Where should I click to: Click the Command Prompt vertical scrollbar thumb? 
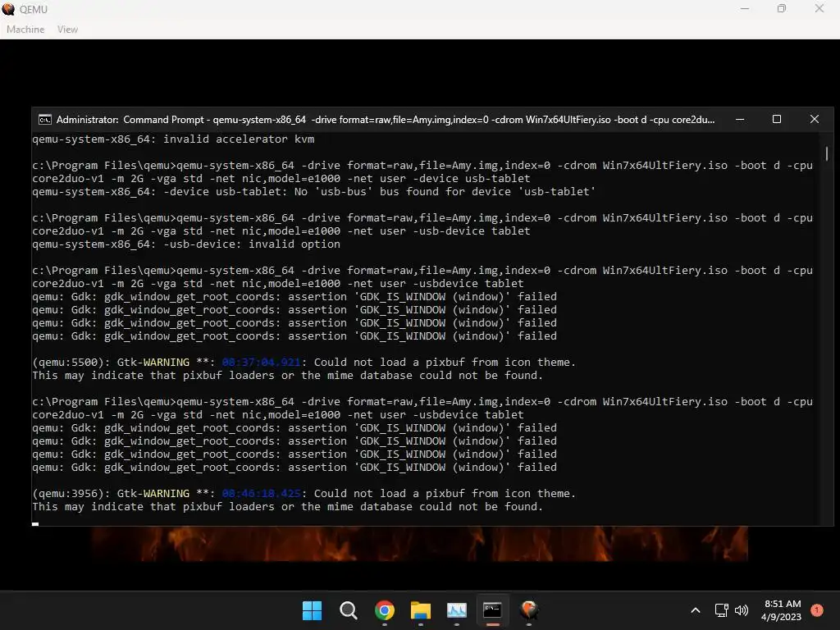click(x=827, y=153)
